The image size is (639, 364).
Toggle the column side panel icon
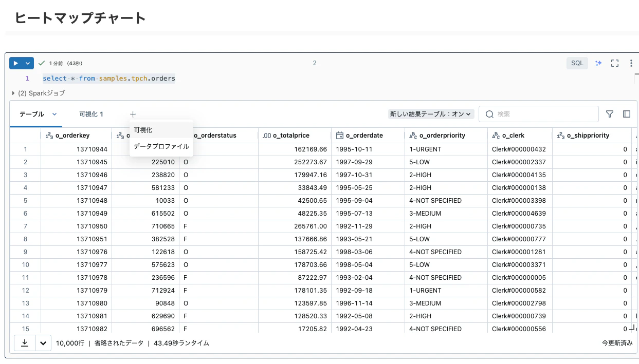627,114
